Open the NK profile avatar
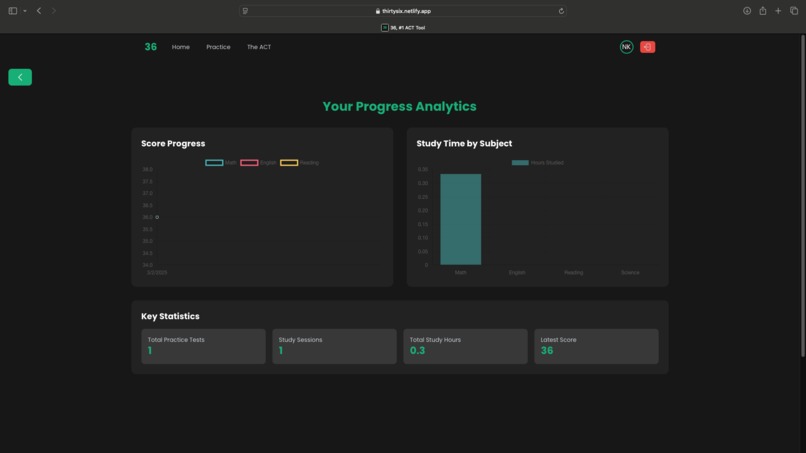This screenshot has height=453, width=806. (626, 47)
